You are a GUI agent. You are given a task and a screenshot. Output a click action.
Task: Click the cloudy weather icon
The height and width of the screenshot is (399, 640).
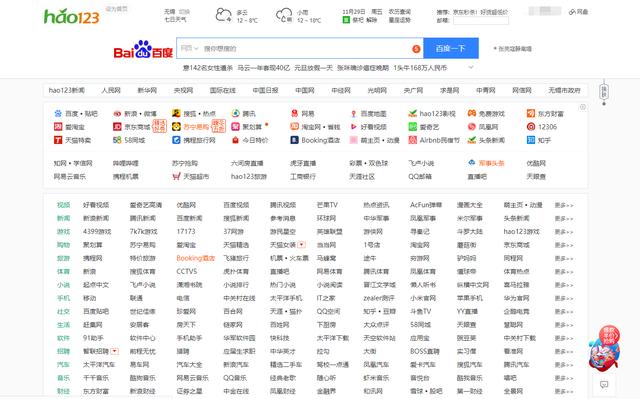223,16
